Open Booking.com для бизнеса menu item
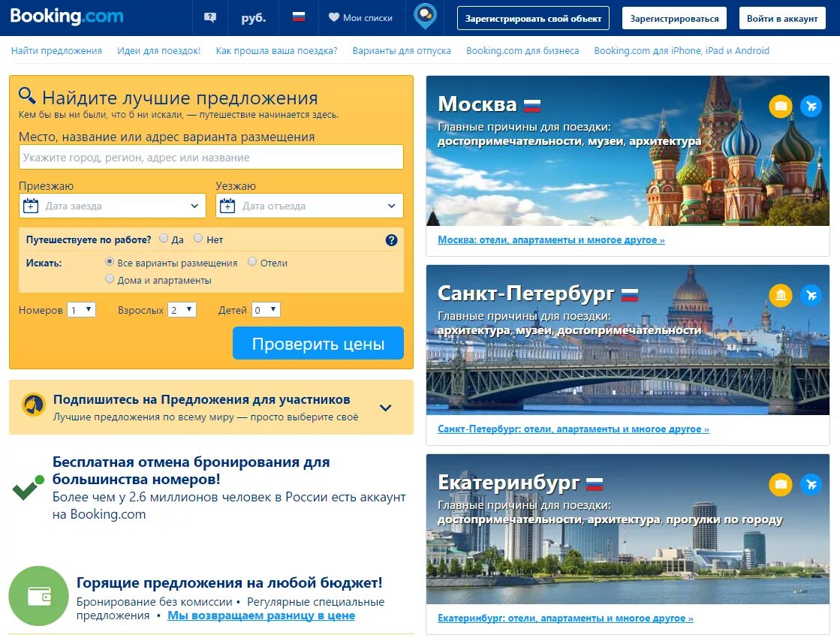 522,51
